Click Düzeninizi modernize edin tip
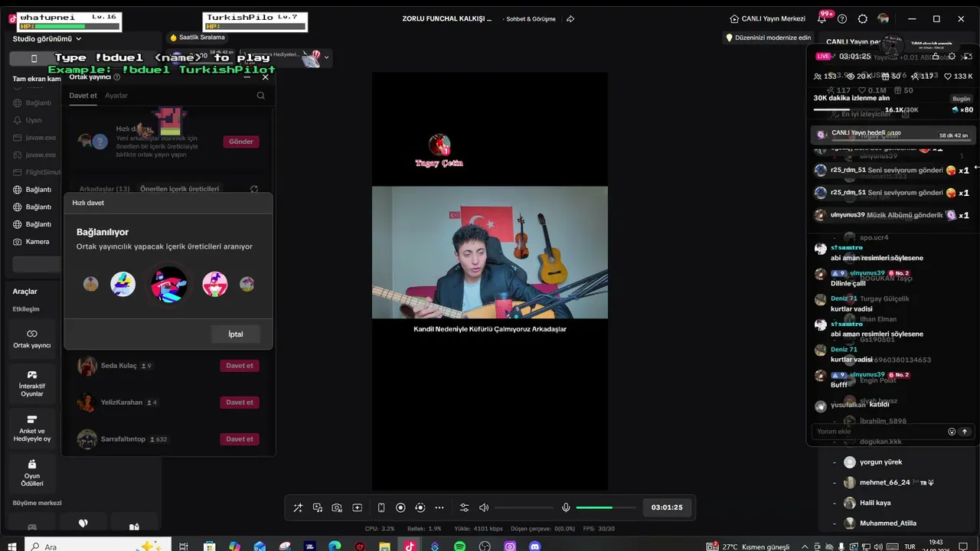Viewport: 980px width, 551px height. (x=768, y=37)
